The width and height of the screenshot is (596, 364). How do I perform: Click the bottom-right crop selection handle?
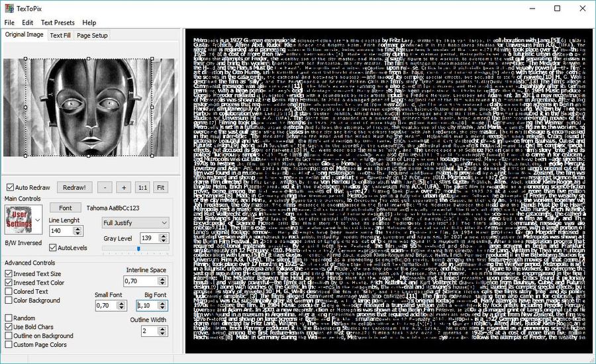tap(152, 156)
